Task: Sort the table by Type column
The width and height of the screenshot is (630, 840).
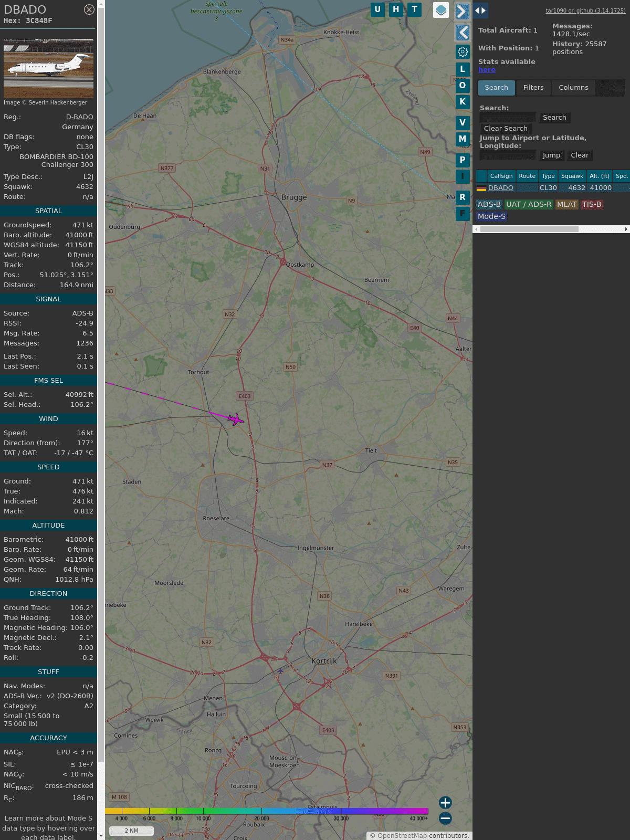Action: point(548,176)
